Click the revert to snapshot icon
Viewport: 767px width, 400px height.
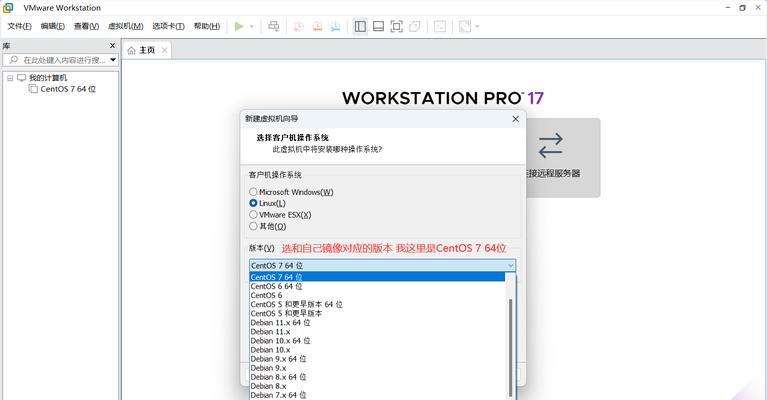pos(317,26)
